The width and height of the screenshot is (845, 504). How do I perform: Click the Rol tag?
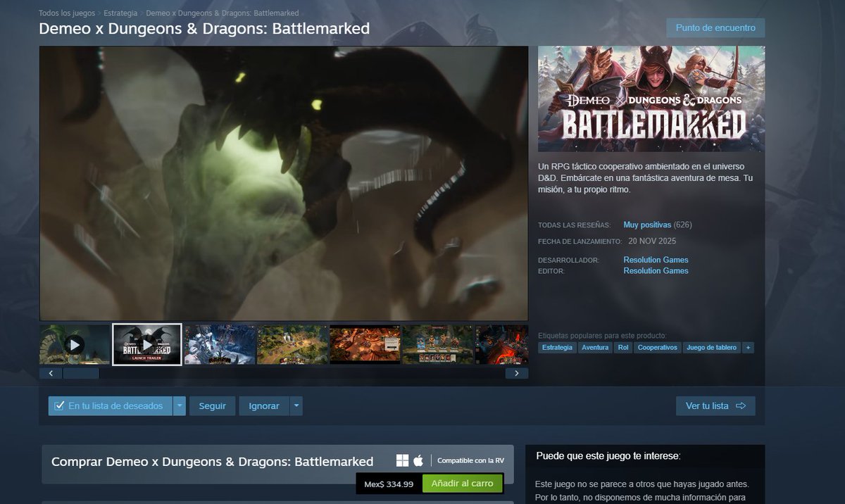point(622,348)
